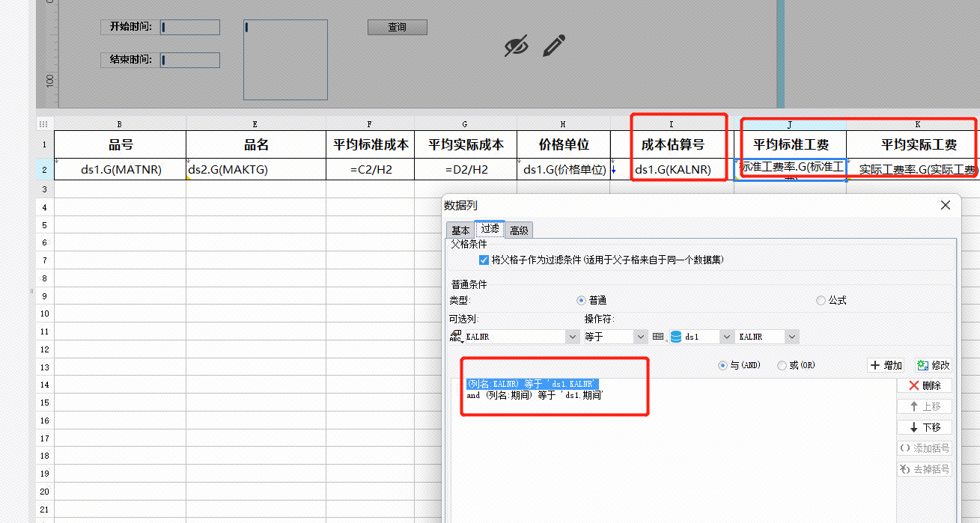Viewport: 980px width, 523px height.
Task: Click the 平均标准工费 header cell
Action: pyautogui.click(x=790, y=144)
